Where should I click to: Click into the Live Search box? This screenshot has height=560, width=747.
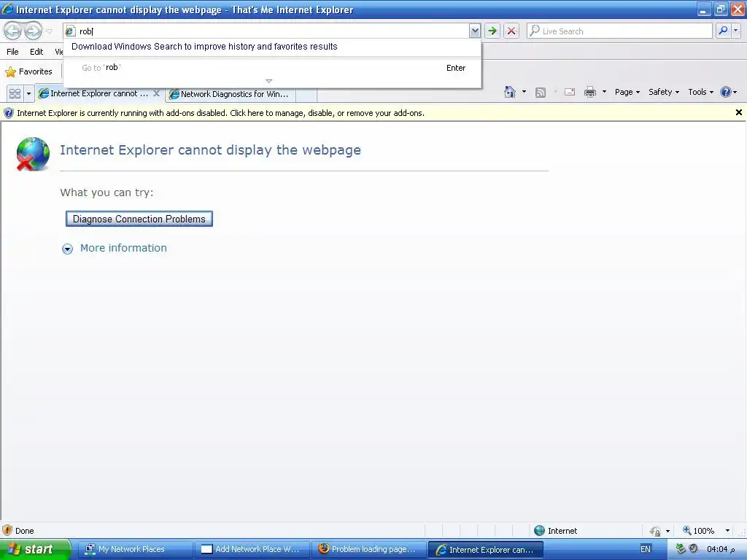click(x=619, y=31)
